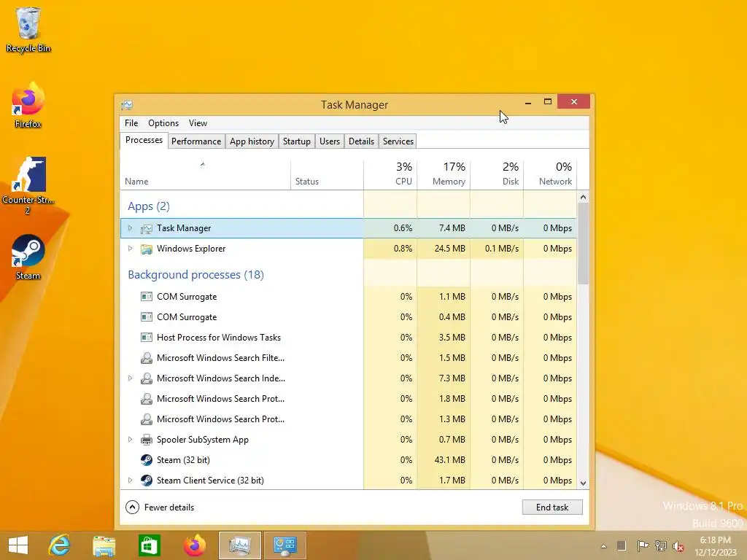Click the Host Process for Windows Tasks icon
The height and width of the screenshot is (560, 747).
146,338
